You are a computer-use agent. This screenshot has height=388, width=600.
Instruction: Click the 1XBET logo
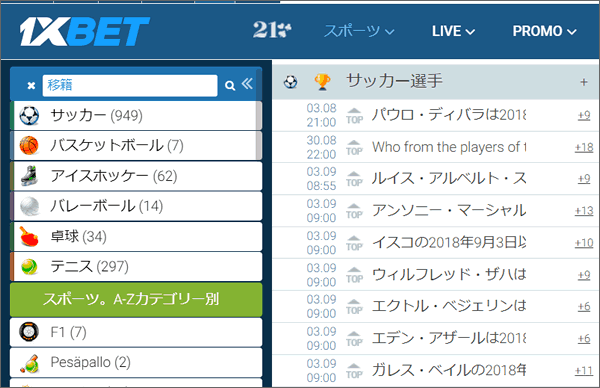[x=85, y=31]
